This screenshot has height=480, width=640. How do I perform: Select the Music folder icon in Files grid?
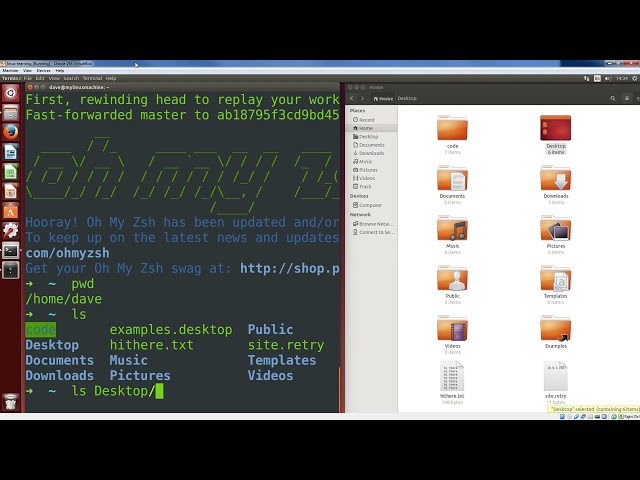coord(452,228)
